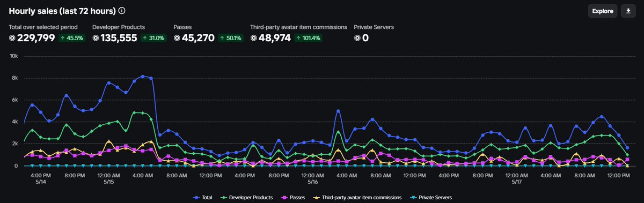The height and width of the screenshot is (203, 644).
Task: Select the 135,555 Developer Products value
Action: [119, 38]
